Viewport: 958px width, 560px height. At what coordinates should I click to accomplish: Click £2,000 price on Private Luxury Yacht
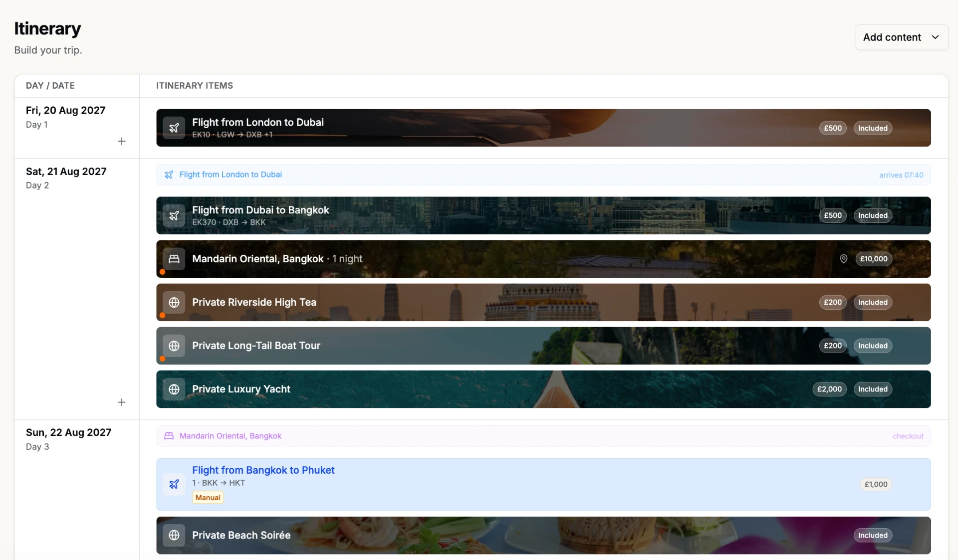point(829,389)
